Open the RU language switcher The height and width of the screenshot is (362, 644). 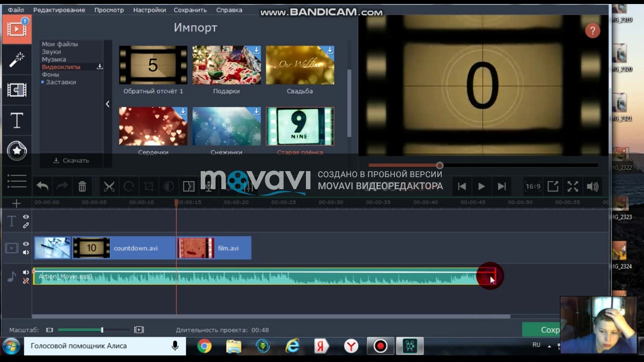536,345
